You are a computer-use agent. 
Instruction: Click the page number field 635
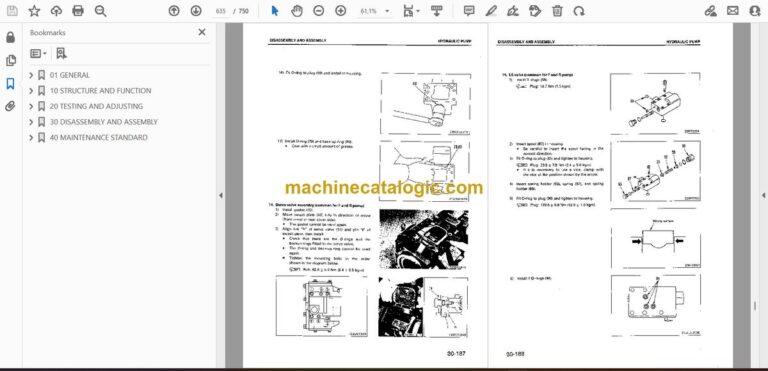click(x=220, y=11)
